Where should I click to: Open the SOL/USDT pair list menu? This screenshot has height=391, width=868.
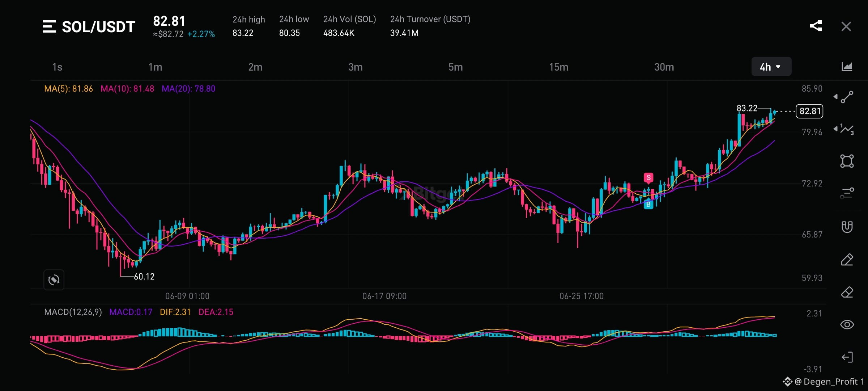[50, 27]
